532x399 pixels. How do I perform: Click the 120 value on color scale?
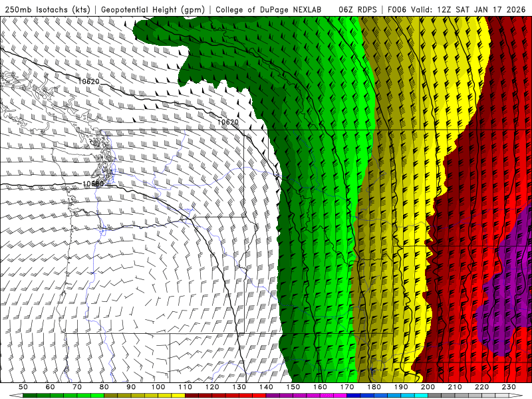point(212,387)
